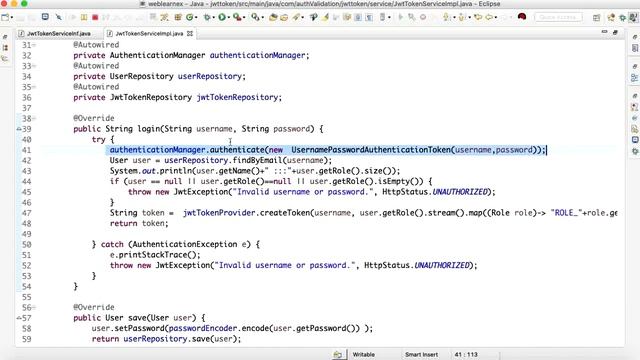
Task: Click Smart Insert in the status bar
Action: (x=421, y=354)
